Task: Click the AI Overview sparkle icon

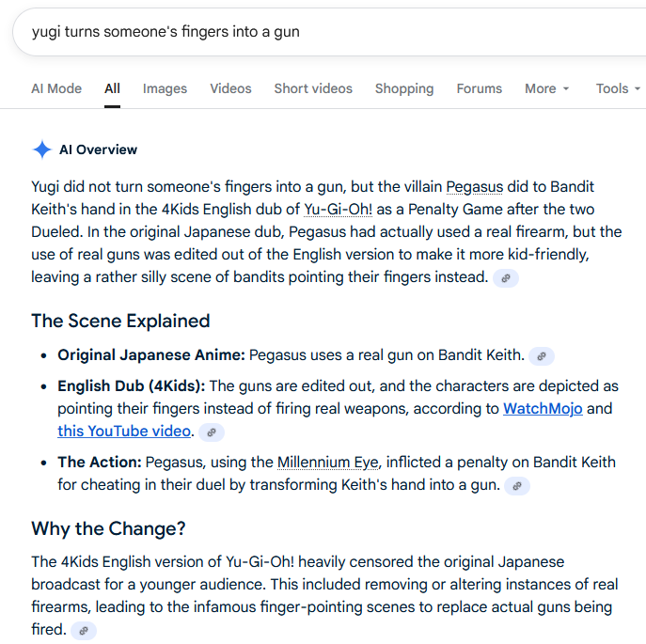Action: (x=42, y=149)
